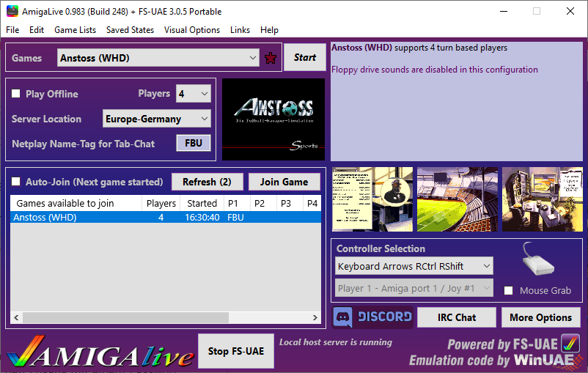Image resolution: width=588 pixels, height=373 pixels.
Task: Click the red star favorite icon
Action: click(x=271, y=58)
